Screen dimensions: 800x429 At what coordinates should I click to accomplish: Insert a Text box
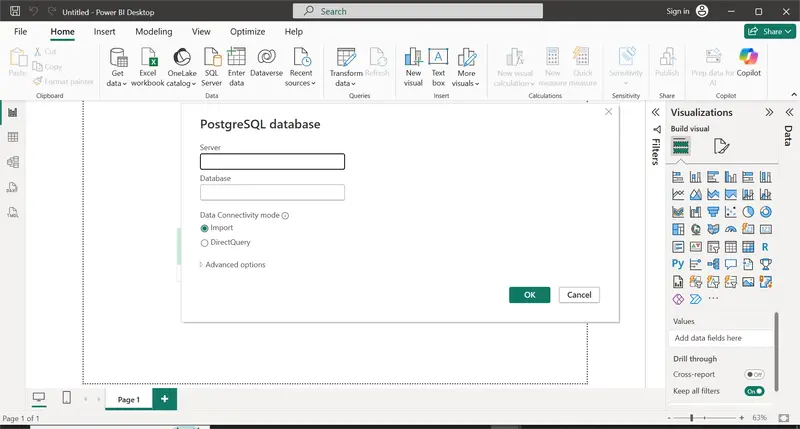point(438,67)
